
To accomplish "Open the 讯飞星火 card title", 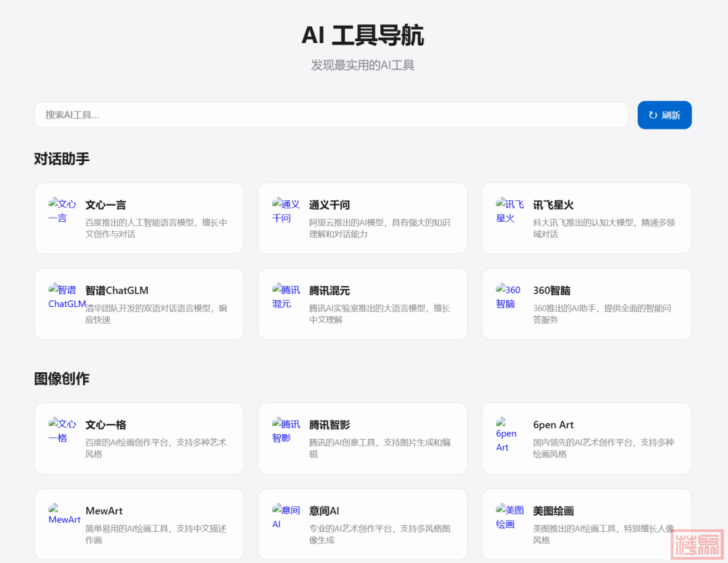I will tap(553, 205).
